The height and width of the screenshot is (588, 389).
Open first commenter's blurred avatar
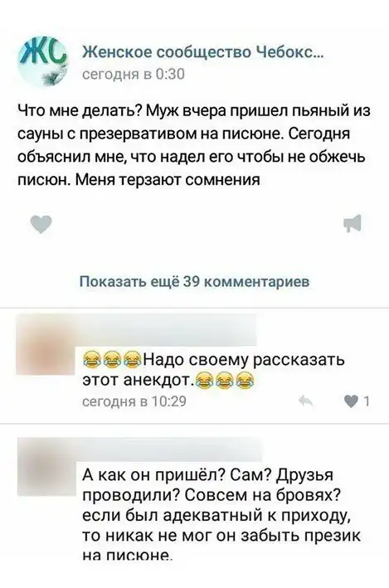pyautogui.click(x=45, y=345)
